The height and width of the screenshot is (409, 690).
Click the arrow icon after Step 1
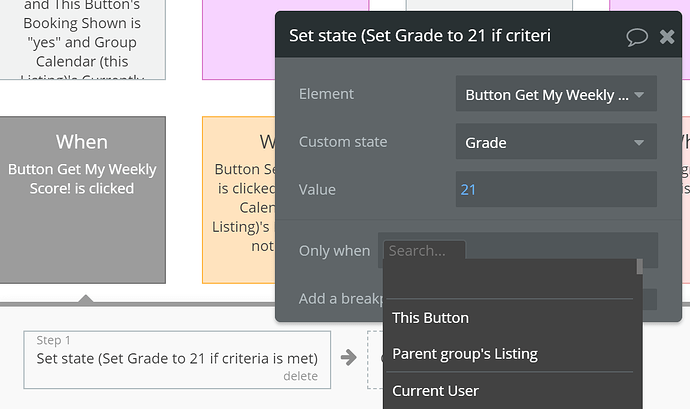click(x=347, y=357)
